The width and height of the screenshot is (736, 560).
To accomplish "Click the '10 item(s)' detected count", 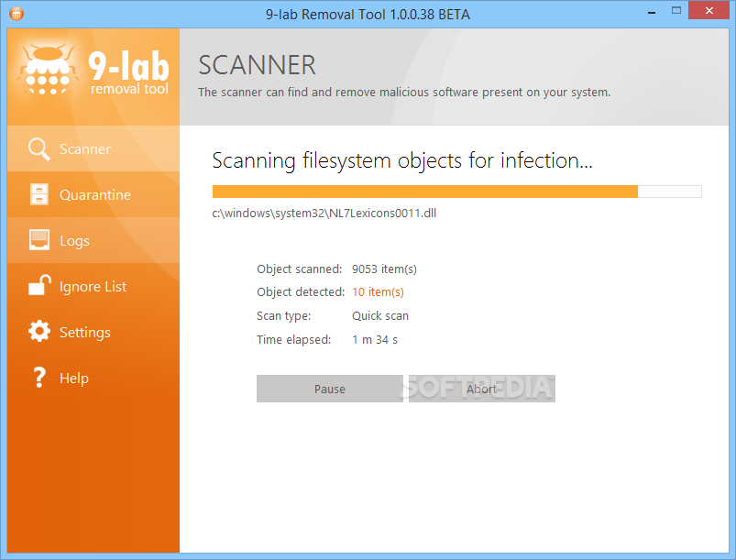I will click(378, 292).
